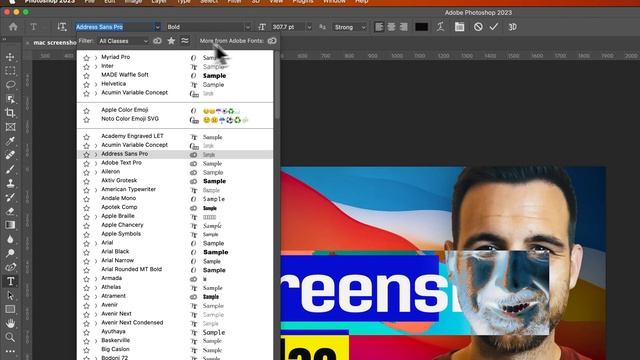Click the font name input field
Image resolution: width=640 pixels, height=360 pixels.
pos(114,27)
